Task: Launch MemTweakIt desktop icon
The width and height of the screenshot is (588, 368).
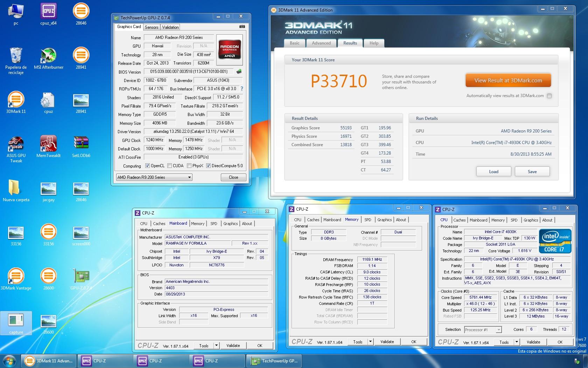Action: 48,146
